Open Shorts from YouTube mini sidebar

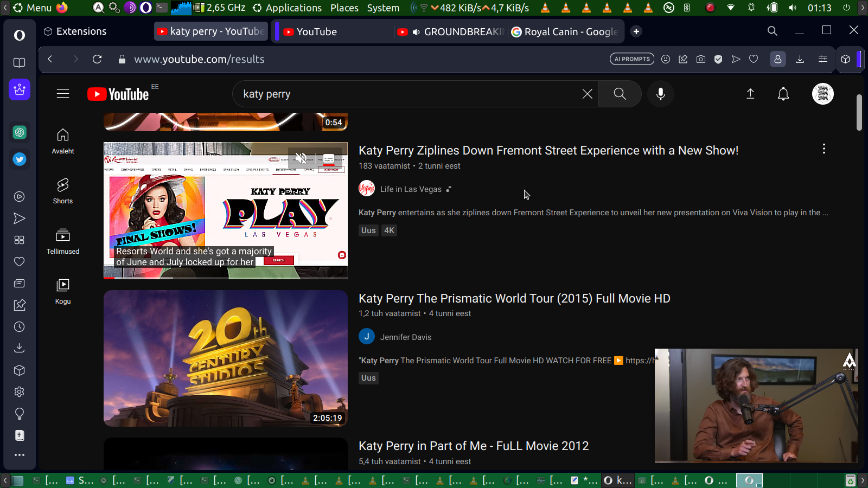click(x=63, y=191)
